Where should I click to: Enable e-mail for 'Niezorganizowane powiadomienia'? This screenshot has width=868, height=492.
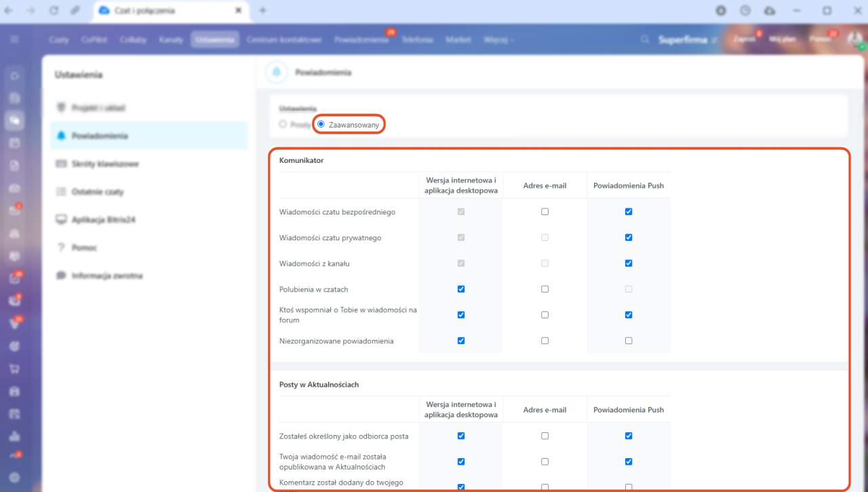tap(545, 341)
